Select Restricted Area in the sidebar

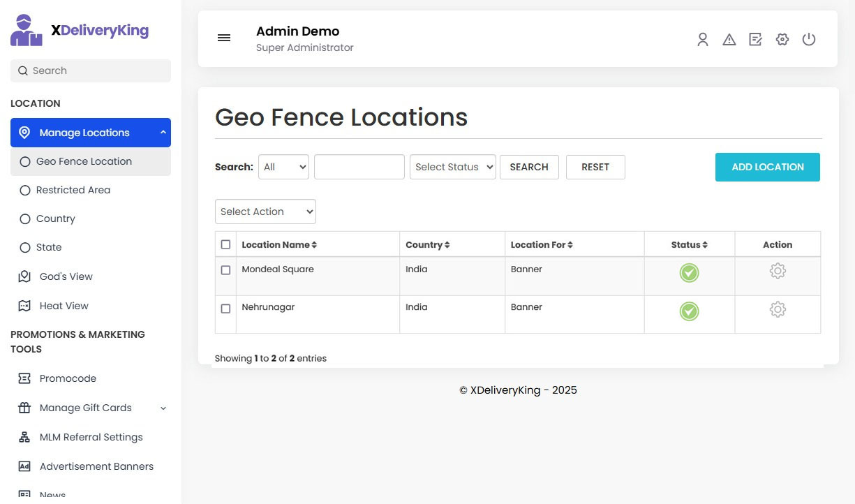[x=73, y=190]
